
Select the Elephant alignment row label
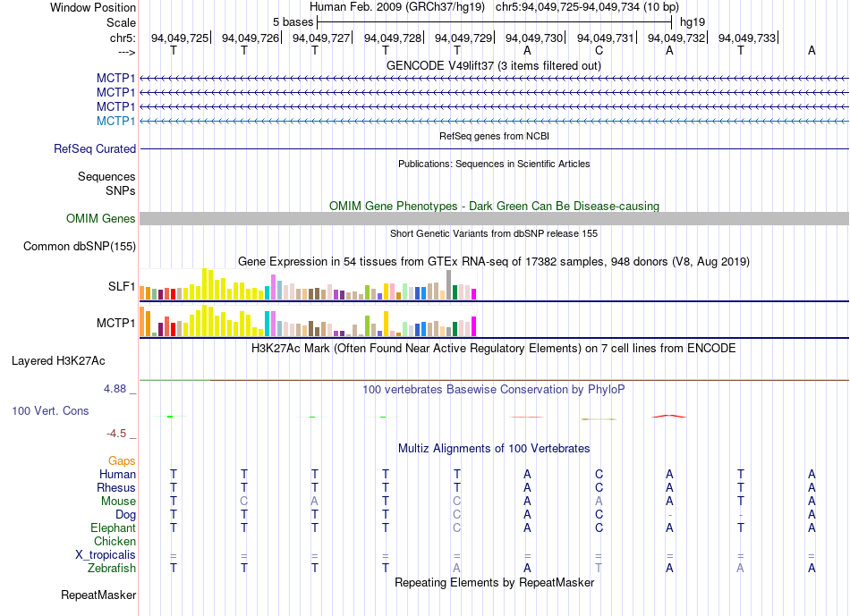114,527
